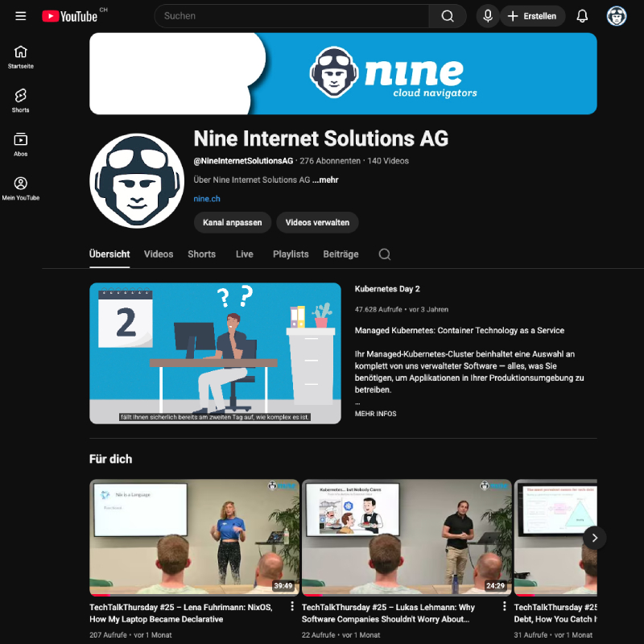
Task: Open Lukas Lehmann talk thumbnail
Action: click(x=407, y=537)
